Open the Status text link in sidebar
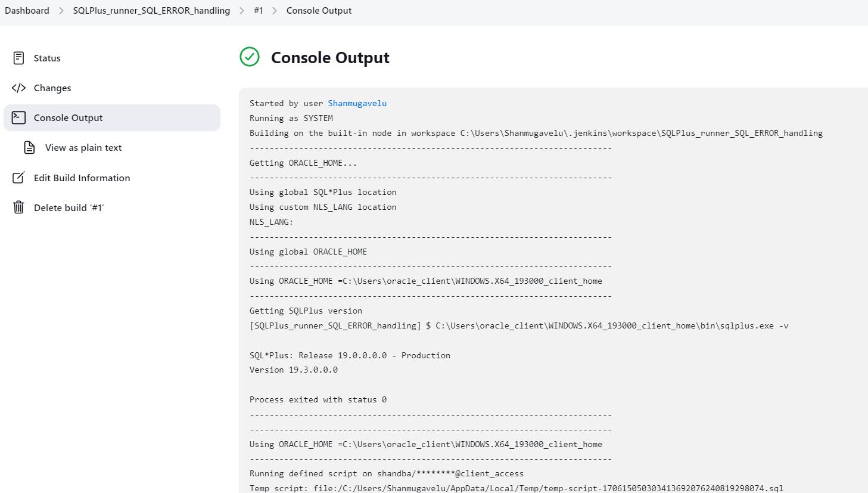 coord(47,58)
